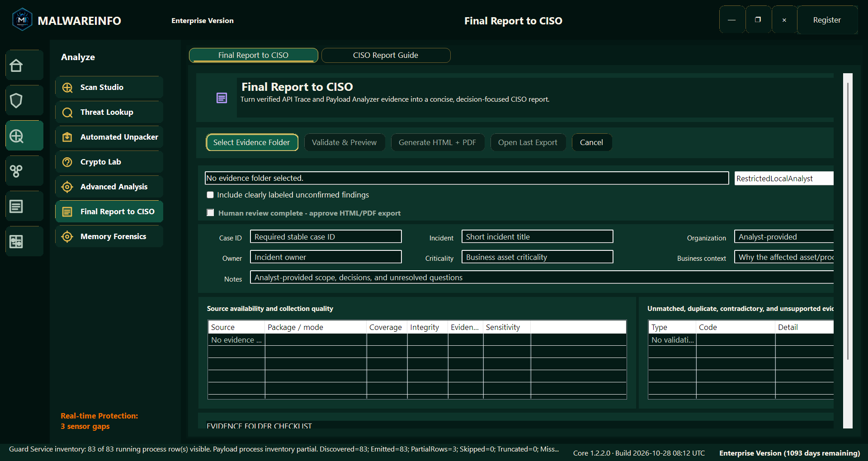Switch to CISO Report Guide tab

coord(386,55)
